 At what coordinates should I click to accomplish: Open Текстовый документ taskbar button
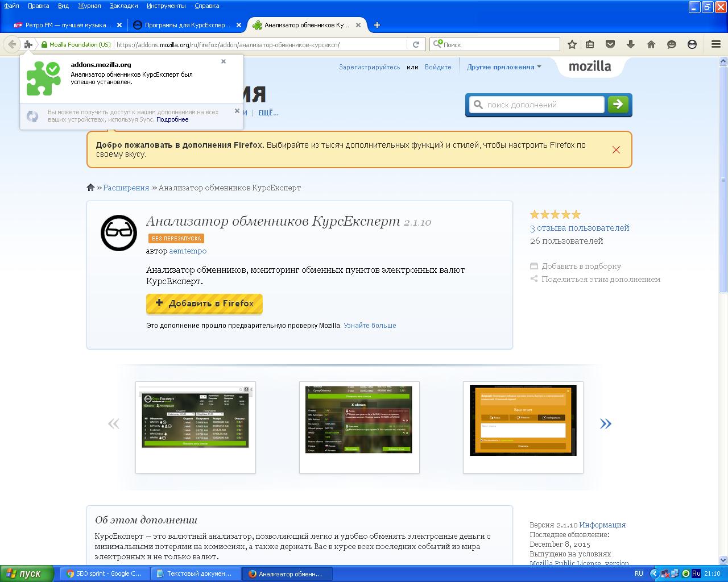pos(196,574)
